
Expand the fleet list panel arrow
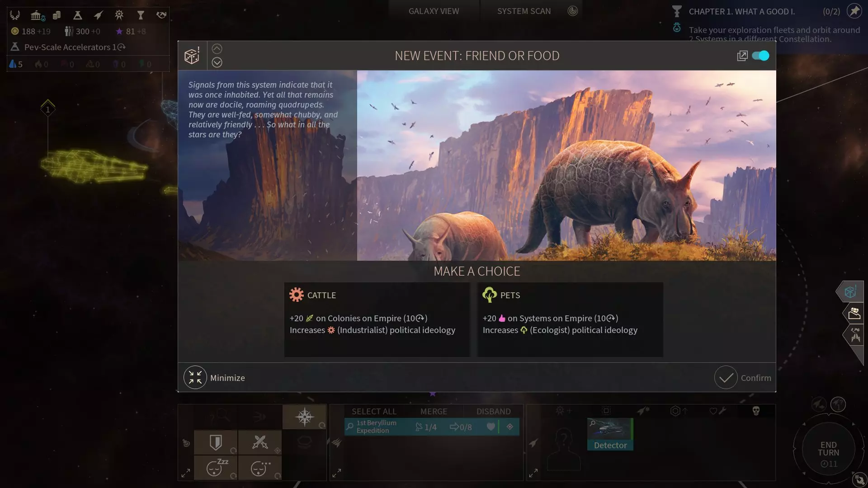[x=337, y=473]
